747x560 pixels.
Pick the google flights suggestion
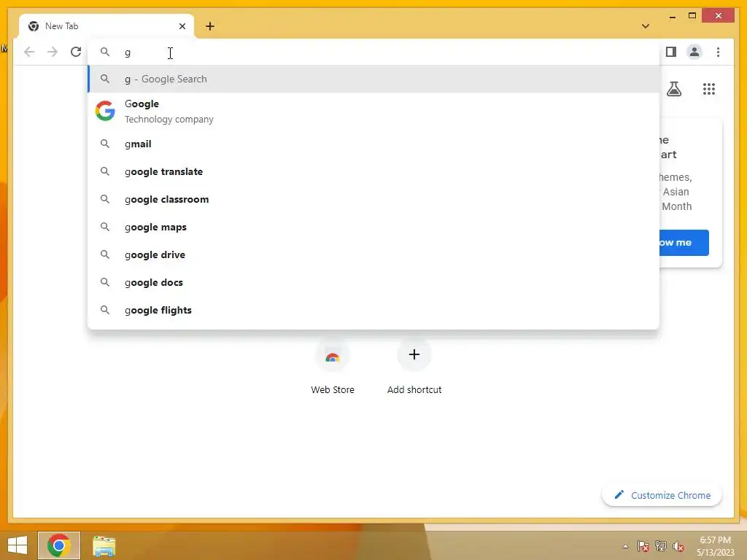pos(374,310)
